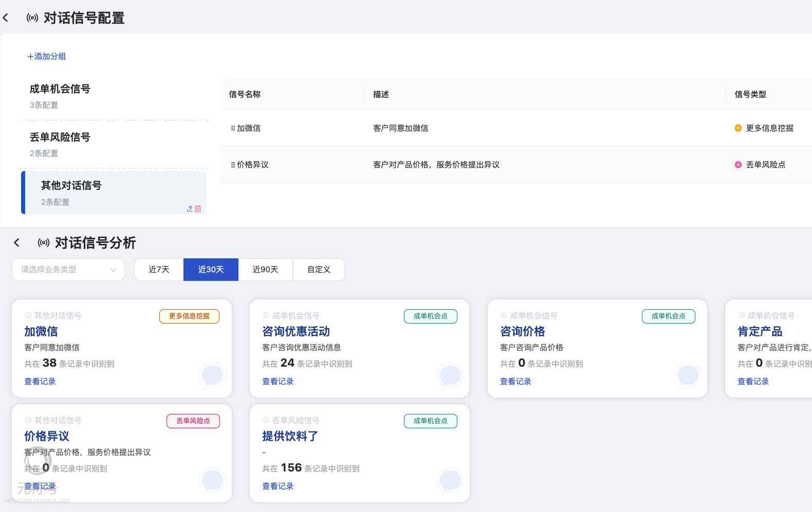The width and height of the screenshot is (812, 512).
Task: Click chat bubble icon on 价格异议 card
Action: pyautogui.click(x=212, y=480)
